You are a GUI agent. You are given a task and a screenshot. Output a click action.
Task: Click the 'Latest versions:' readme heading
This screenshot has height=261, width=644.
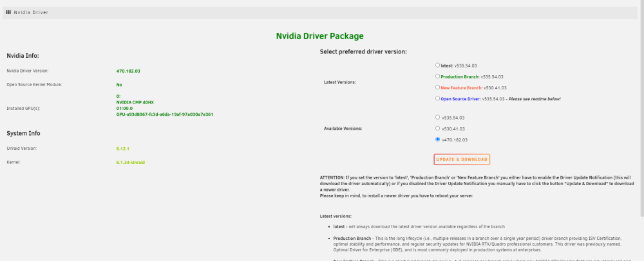pyautogui.click(x=336, y=216)
